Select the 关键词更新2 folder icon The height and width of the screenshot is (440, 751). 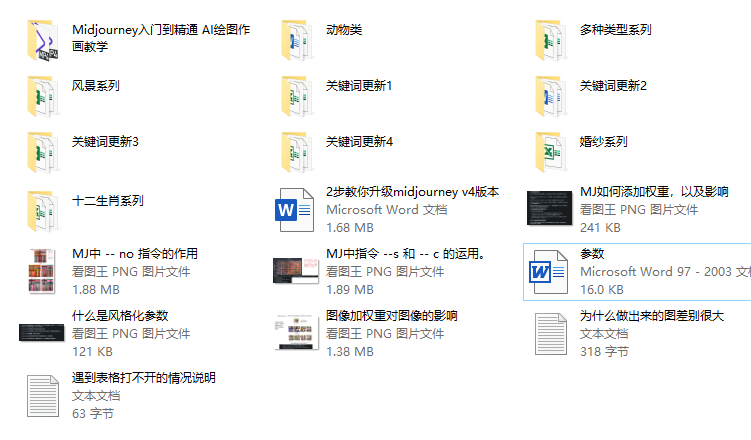coord(551,96)
